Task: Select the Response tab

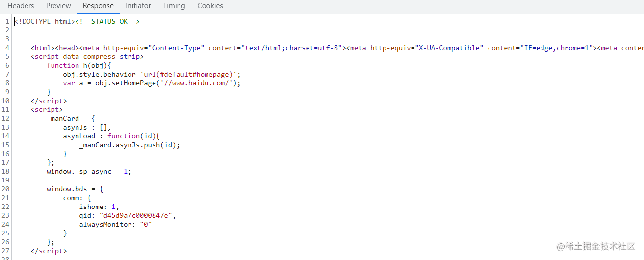Action: [98, 6]
